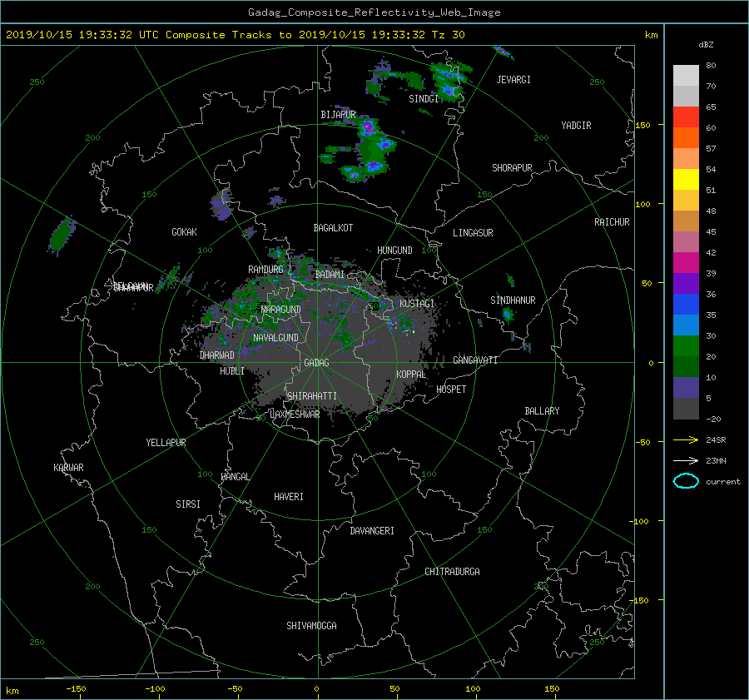This screenshot has height=700, width=749.
Task: Click the Gadag Composite Reflectivity title
Action: tap(374, 12)
